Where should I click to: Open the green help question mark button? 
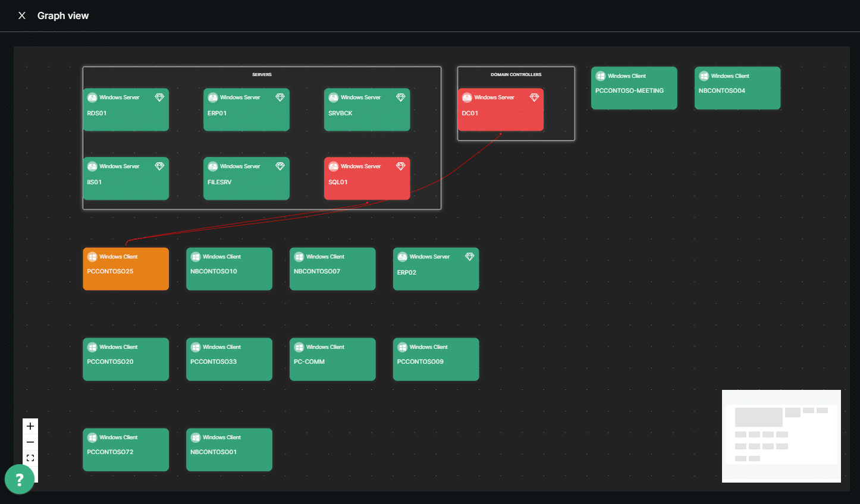pyautogui.click(x=19, y=479)
